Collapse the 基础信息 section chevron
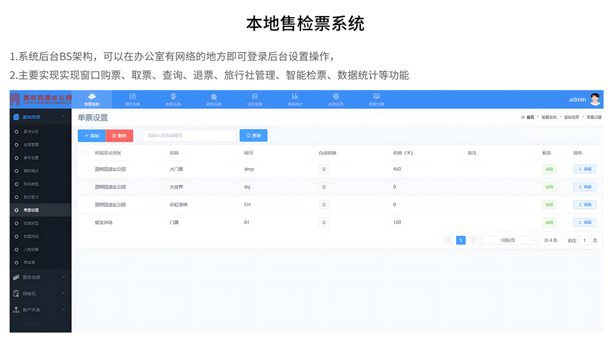Screen dimensions: 613x364 coord(63,116)
